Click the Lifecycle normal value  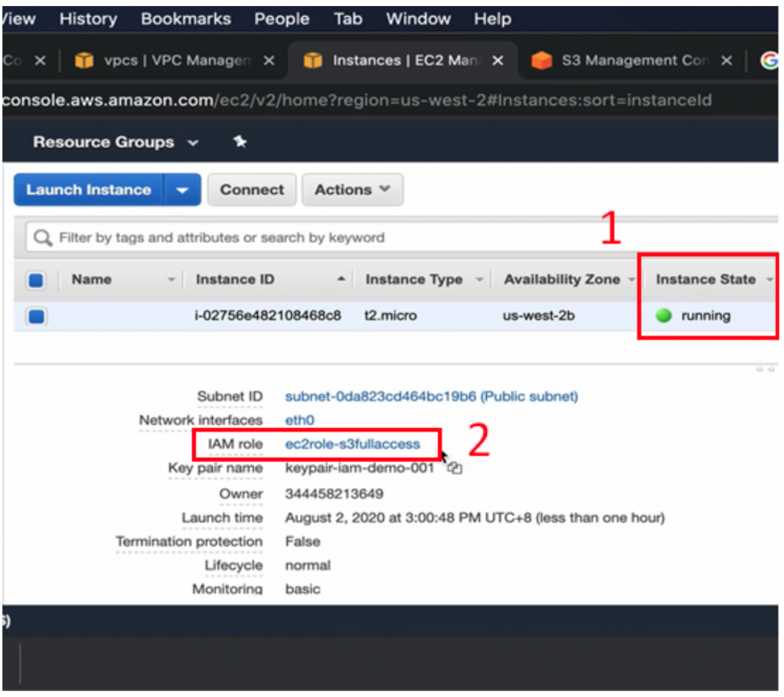coord(308,565)
